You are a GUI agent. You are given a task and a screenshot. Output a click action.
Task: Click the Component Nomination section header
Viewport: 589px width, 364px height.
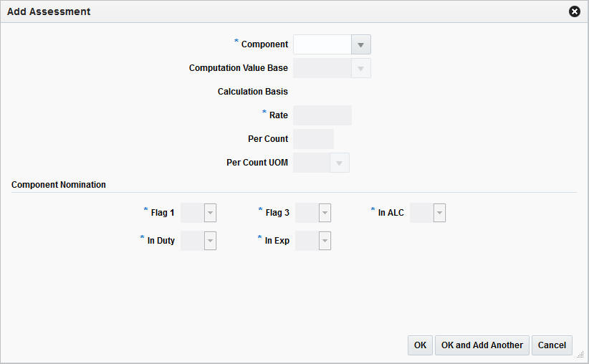click(59, 185)
